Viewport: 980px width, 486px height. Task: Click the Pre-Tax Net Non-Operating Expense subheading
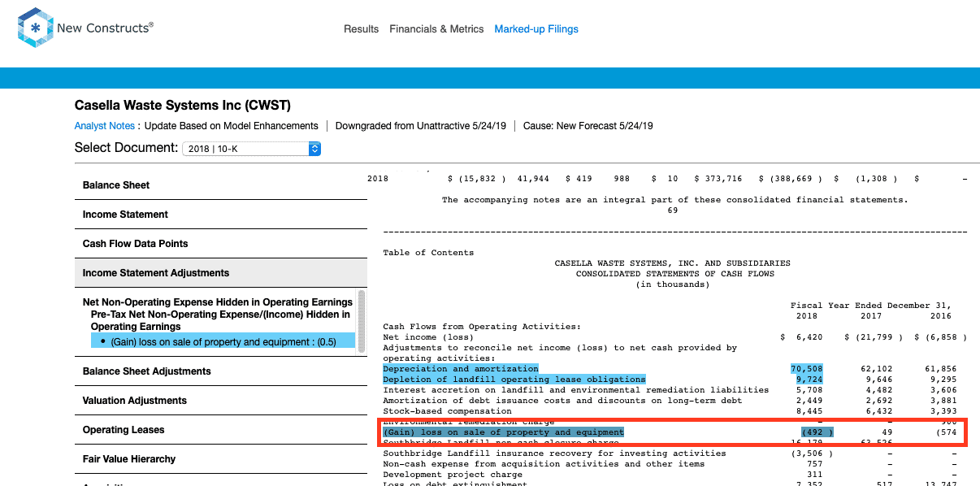pos(220,320)
